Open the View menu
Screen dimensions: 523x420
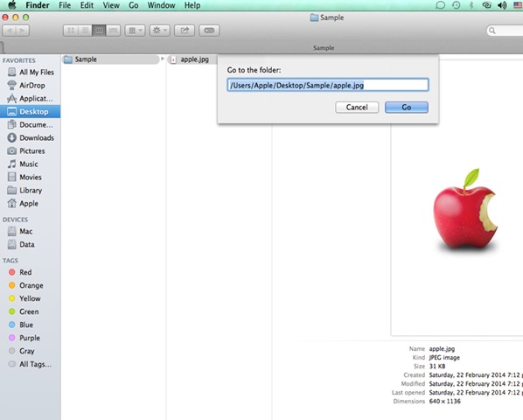(111, 5)
